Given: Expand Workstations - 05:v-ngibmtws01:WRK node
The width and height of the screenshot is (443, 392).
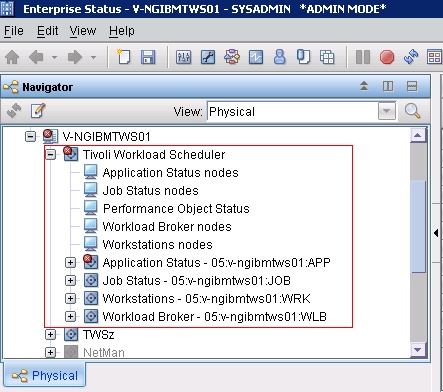Looking at the screenshot, I should tap(70, 298).
